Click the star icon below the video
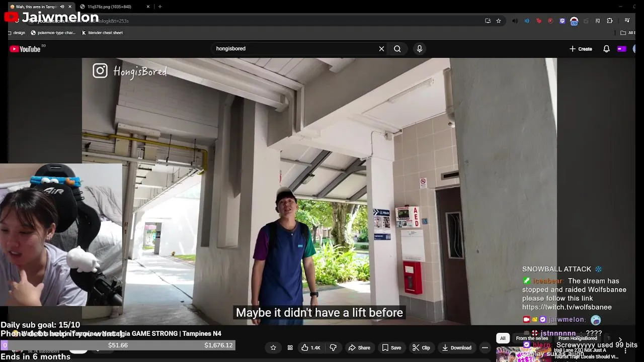Screen dimensions: 644x362 point(273,347)
